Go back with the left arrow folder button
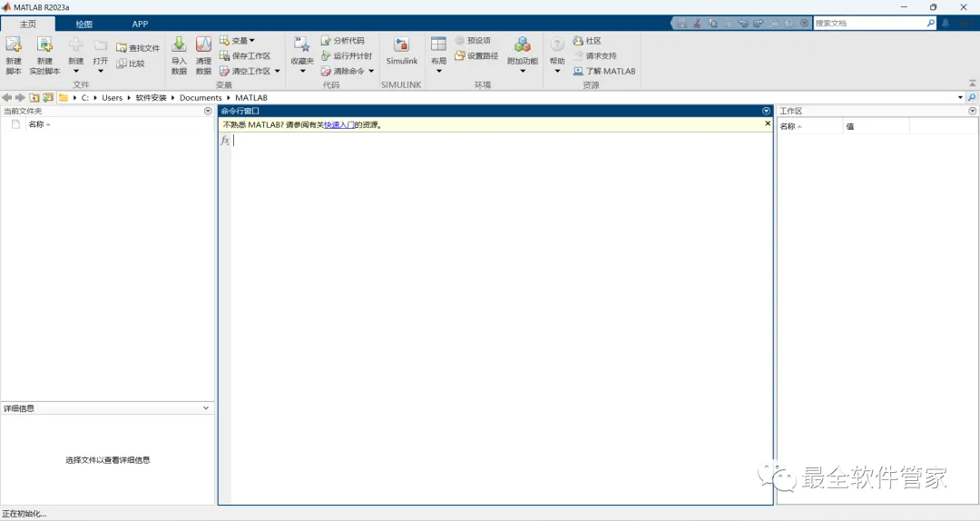Image resolution: width=980 pixels, height=521 pixels. click(x=7, y=97)
